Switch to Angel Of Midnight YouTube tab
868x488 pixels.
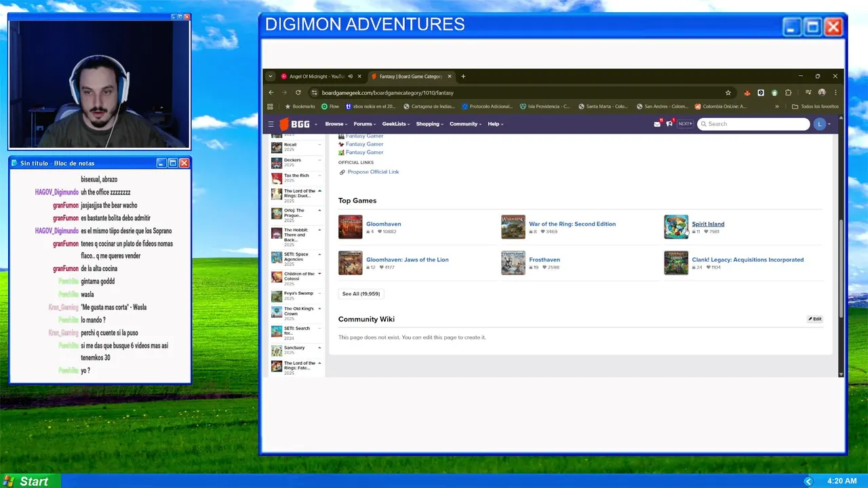316,77
